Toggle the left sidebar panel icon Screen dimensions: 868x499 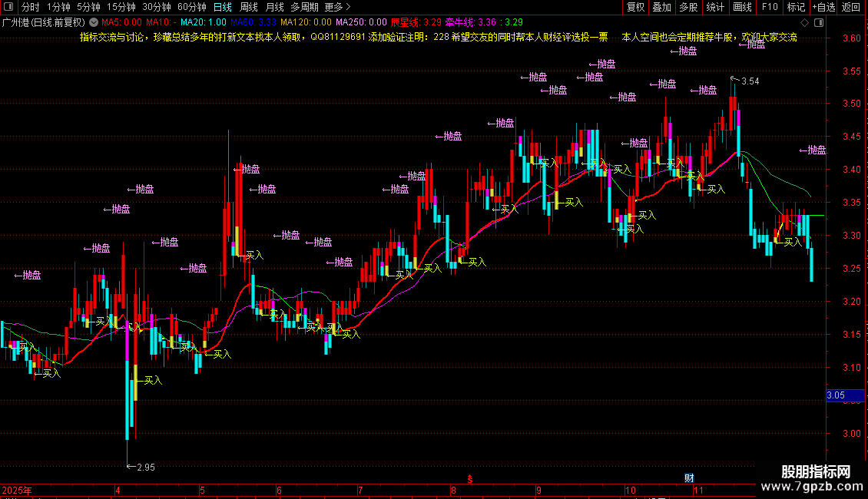click(8, 7)
